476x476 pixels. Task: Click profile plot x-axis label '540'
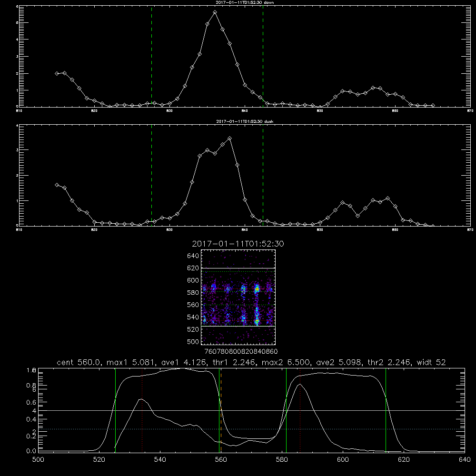[x=160, y=460]
